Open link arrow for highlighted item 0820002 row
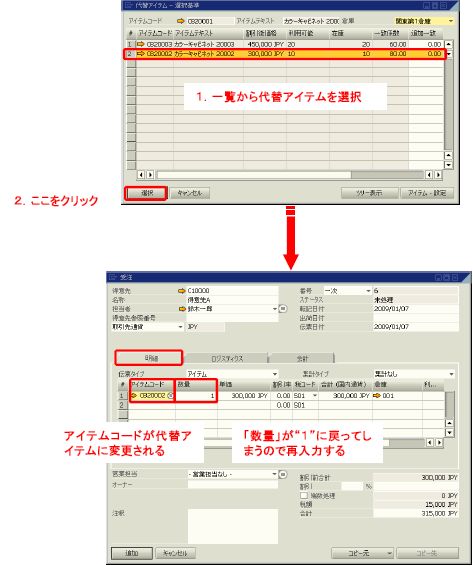Screen dimensions: 473x566 140,54
